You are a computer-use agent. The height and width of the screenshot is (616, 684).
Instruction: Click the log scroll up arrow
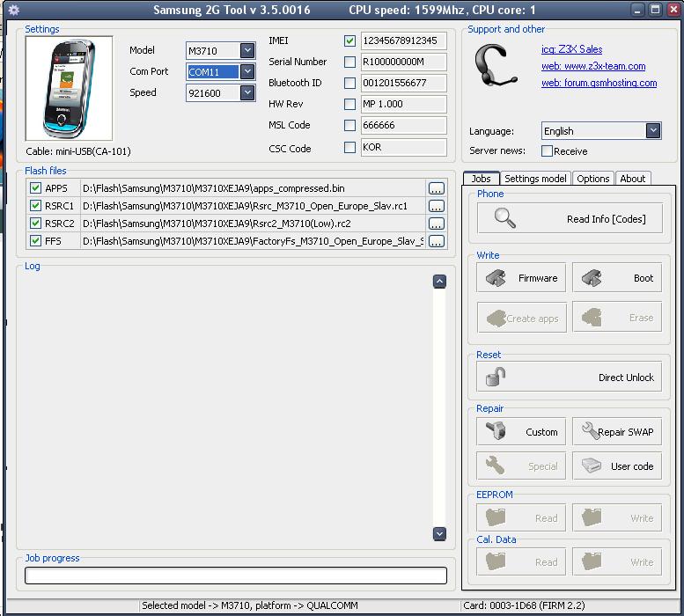pos(439,282)
